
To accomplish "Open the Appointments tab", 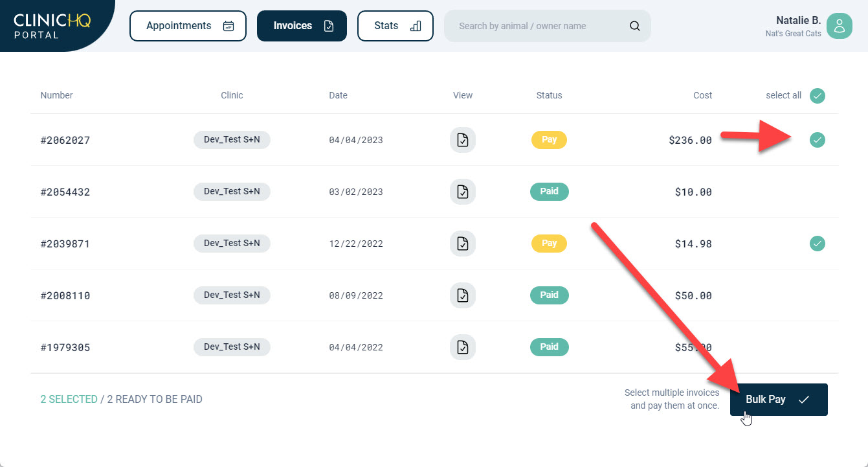I will [x=188, y=26].
